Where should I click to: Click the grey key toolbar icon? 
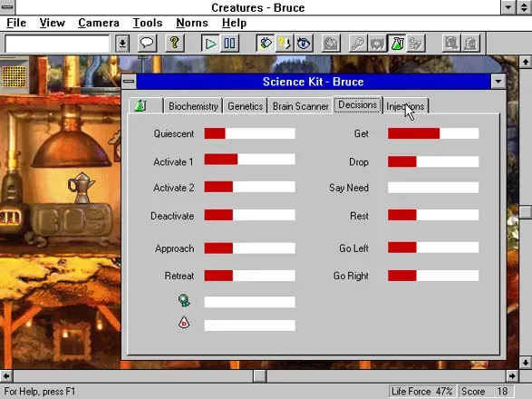coord(358,44)
